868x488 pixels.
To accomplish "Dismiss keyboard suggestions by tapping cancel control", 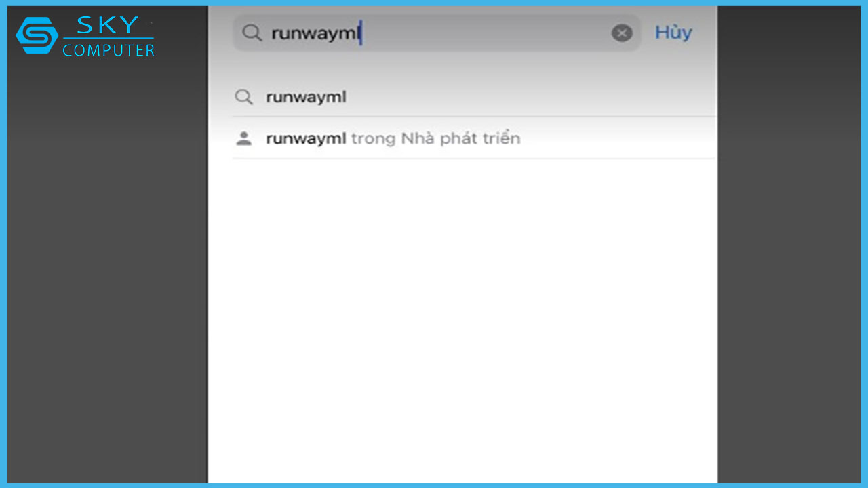I will point(673,32).
